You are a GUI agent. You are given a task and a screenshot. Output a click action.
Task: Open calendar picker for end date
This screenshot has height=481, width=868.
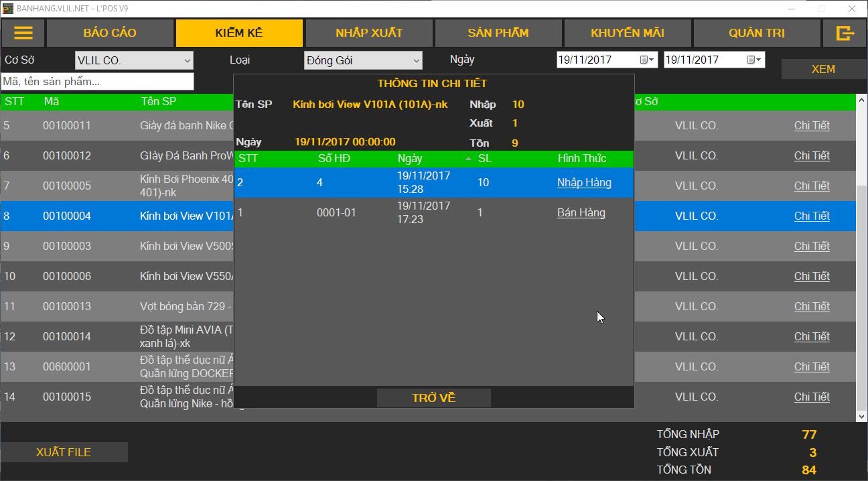(754, 60)
